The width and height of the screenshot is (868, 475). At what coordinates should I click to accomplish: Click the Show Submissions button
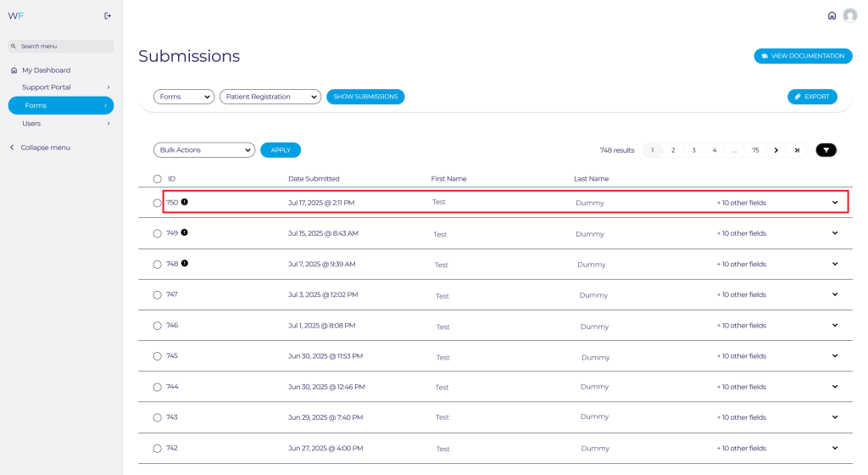pos(365,97)
